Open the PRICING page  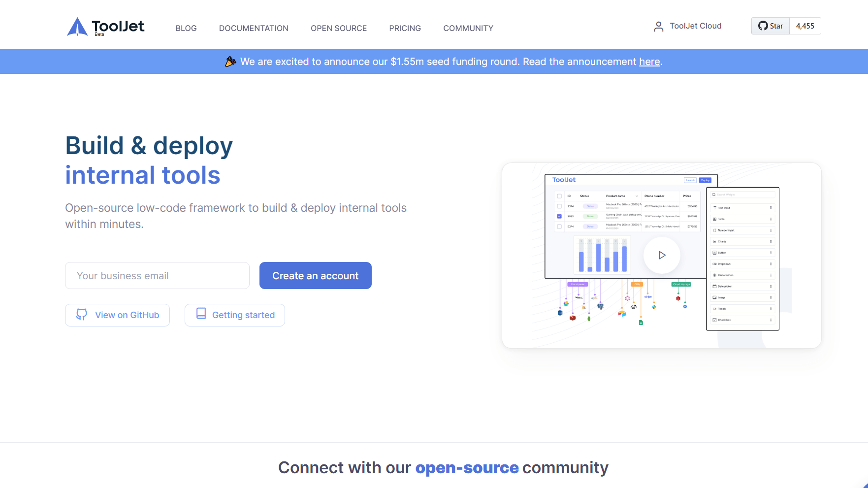coord(405,28)
